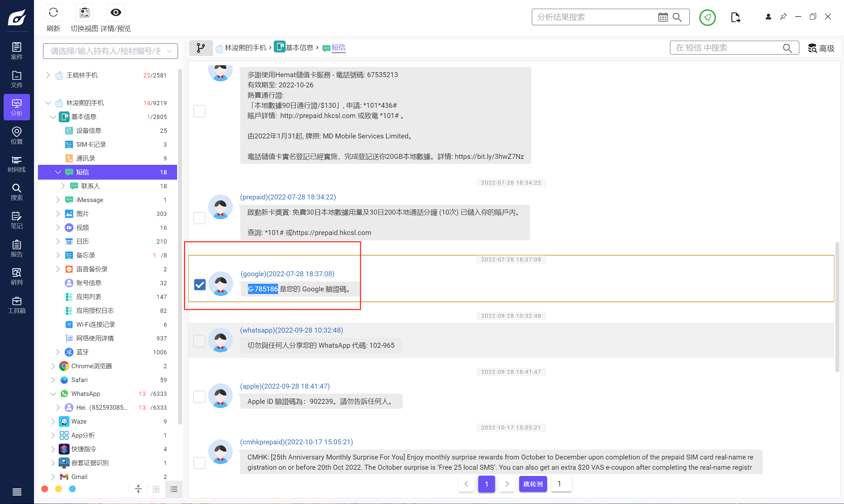This screenshot has height=504, width=844.
Task: Click the 跳转到 jump button
Action: click(x=533, y=484)
